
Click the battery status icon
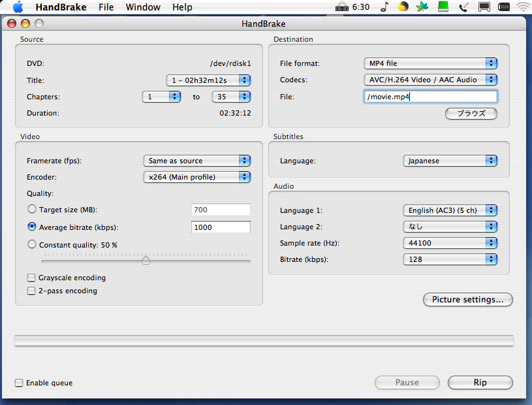(x=504, y=7)
